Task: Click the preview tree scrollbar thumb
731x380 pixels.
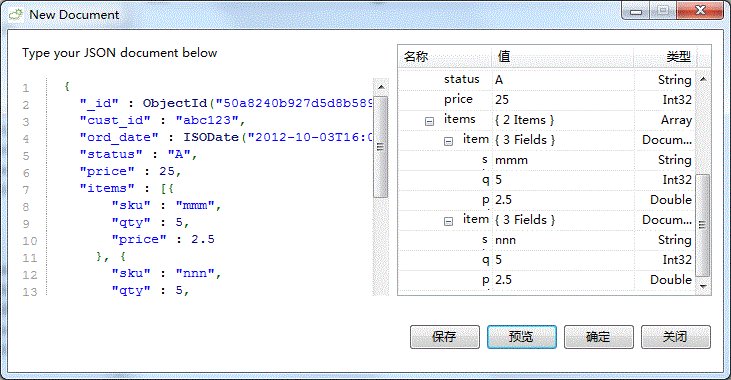Action: [x=703, y=225]
